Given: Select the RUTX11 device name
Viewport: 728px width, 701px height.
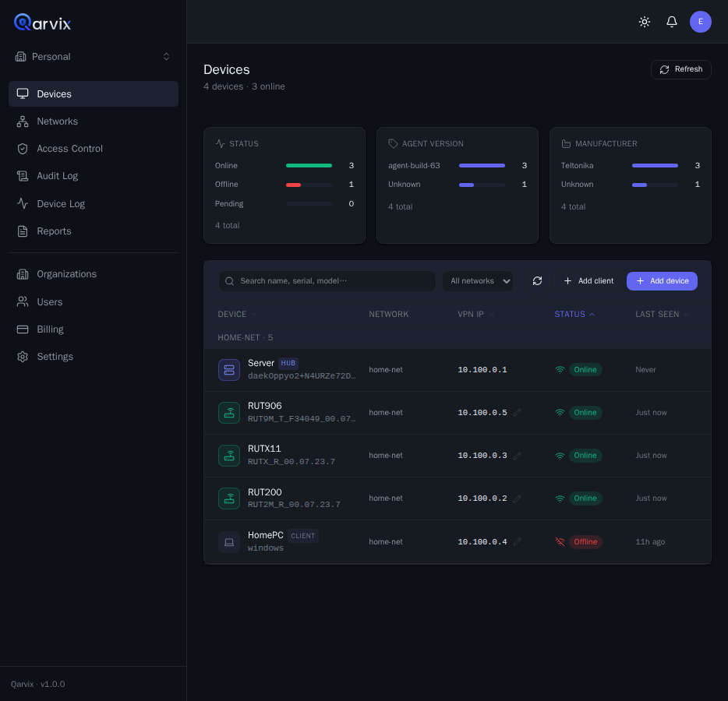Looking at the screenshot, I should (264, 449).
